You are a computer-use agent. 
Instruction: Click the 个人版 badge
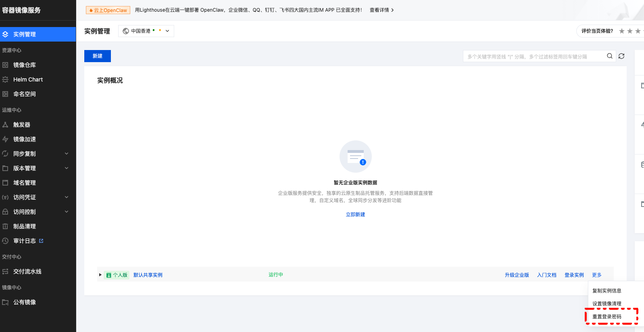click(x=117, y=275)
